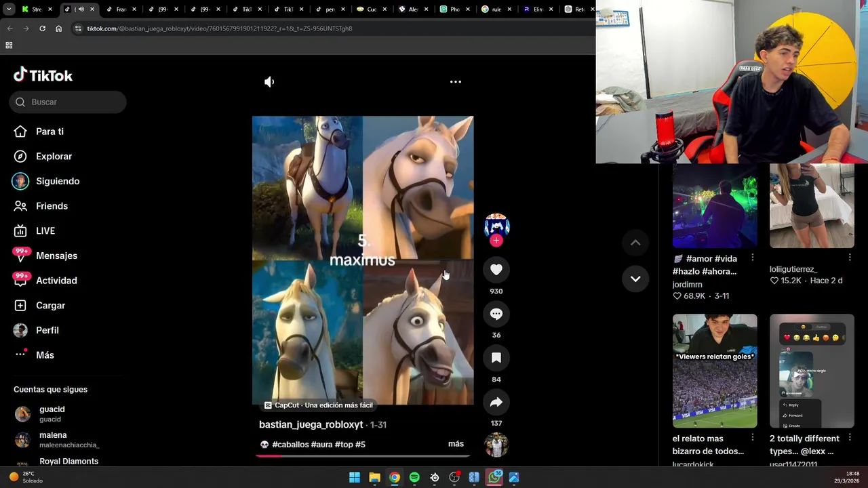Click the browser back arrow
Image resolution: width=868 pixels, height=488 pixels.
(x=9, y=28)
